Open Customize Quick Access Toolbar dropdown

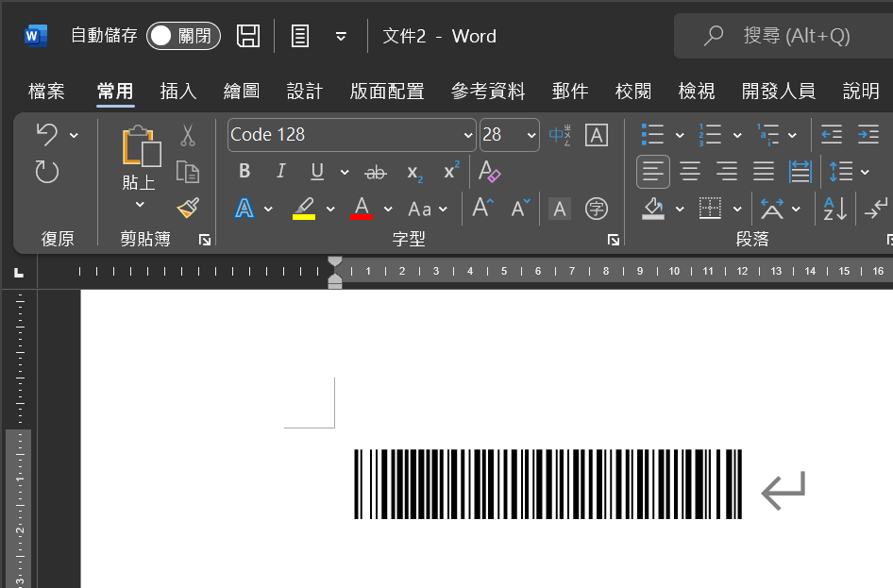coord(341,37)
